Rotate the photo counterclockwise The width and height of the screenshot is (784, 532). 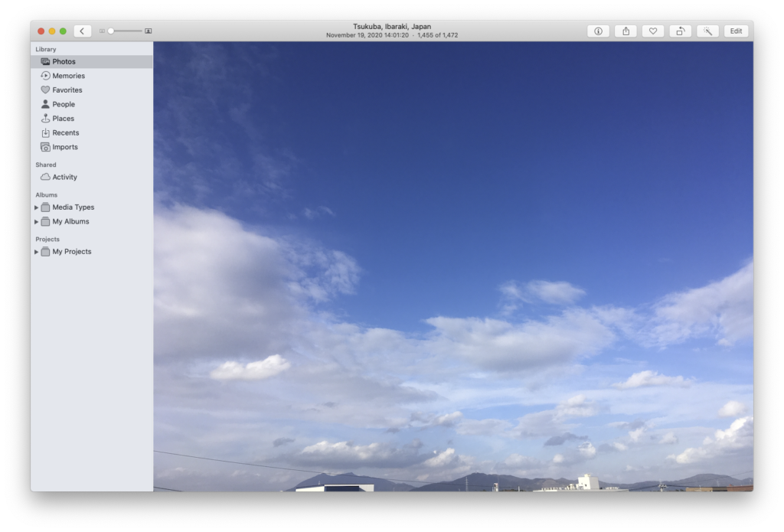680,31
